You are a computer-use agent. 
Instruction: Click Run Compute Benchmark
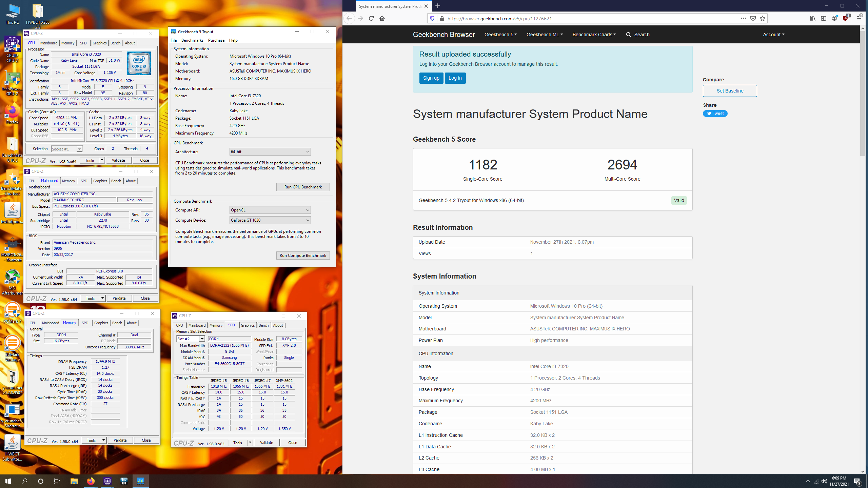click(303, 256)
